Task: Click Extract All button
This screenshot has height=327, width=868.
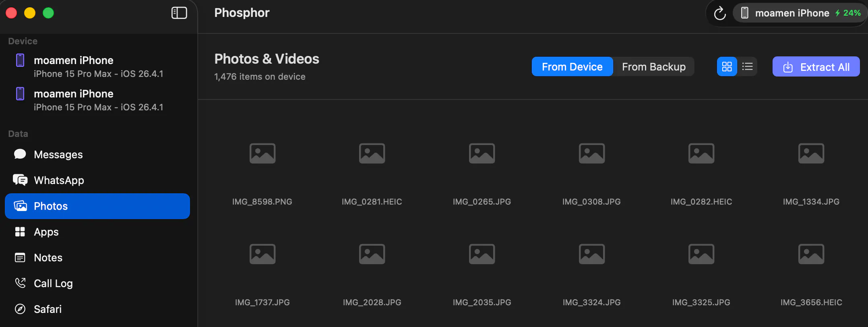Action: pyautogui.click(x=816, y=67)
